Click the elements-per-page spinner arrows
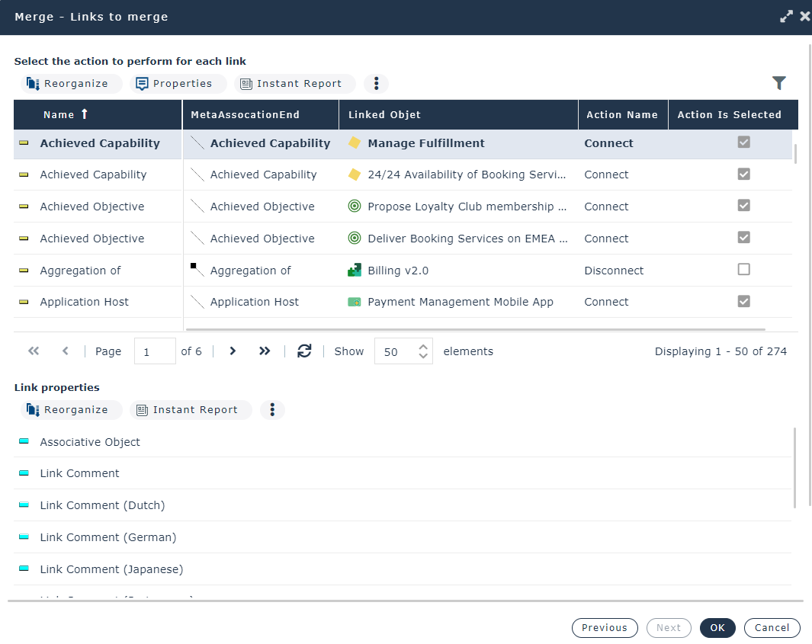 click(x=424, y=351)
